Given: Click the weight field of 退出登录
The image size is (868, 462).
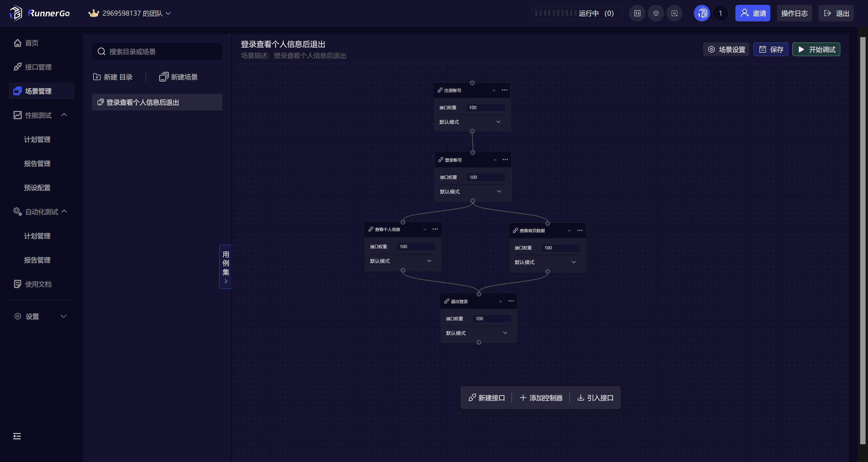Looking at the screenshot, I should tap(492, 318).
